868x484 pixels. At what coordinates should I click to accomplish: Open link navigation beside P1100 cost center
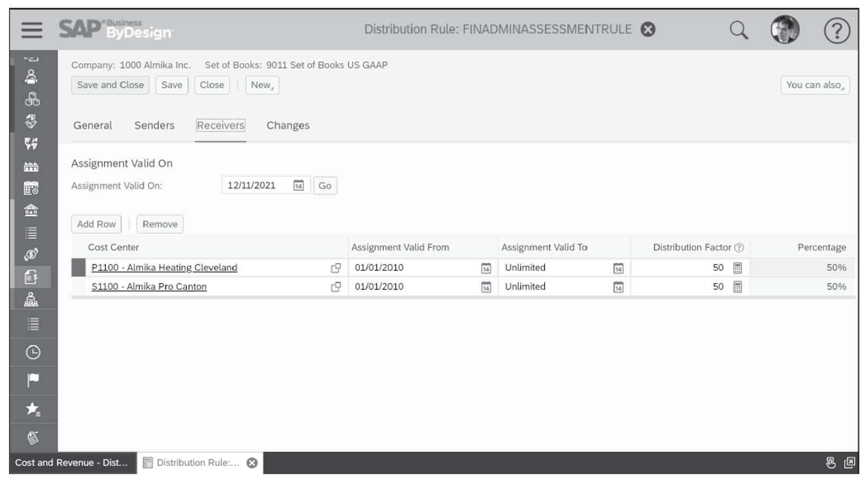point(336,268)
